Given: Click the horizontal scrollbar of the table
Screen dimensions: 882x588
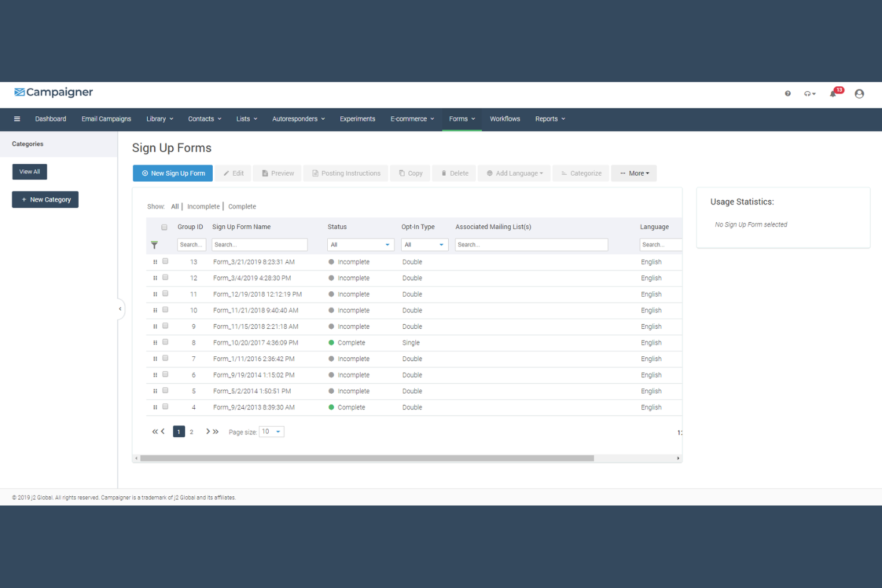Looking at the screenshot, I should click(367, 458).
